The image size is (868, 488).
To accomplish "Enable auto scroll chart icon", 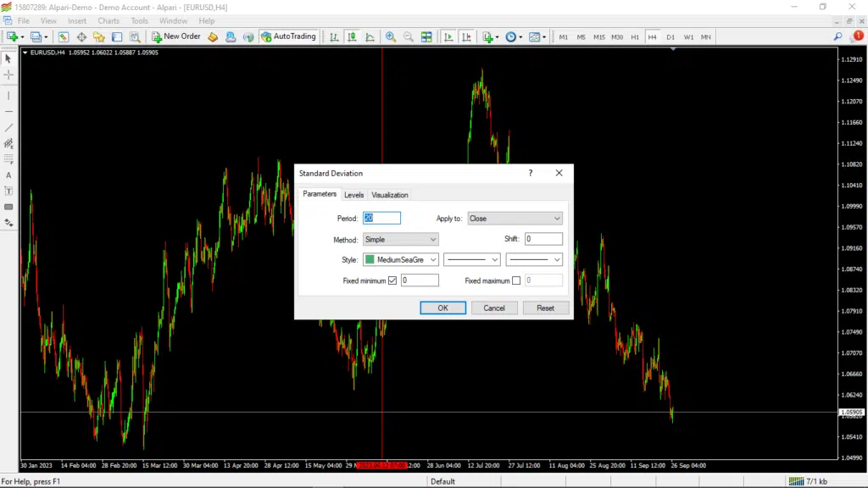I will pyautogui.click(x=448, y=37).
